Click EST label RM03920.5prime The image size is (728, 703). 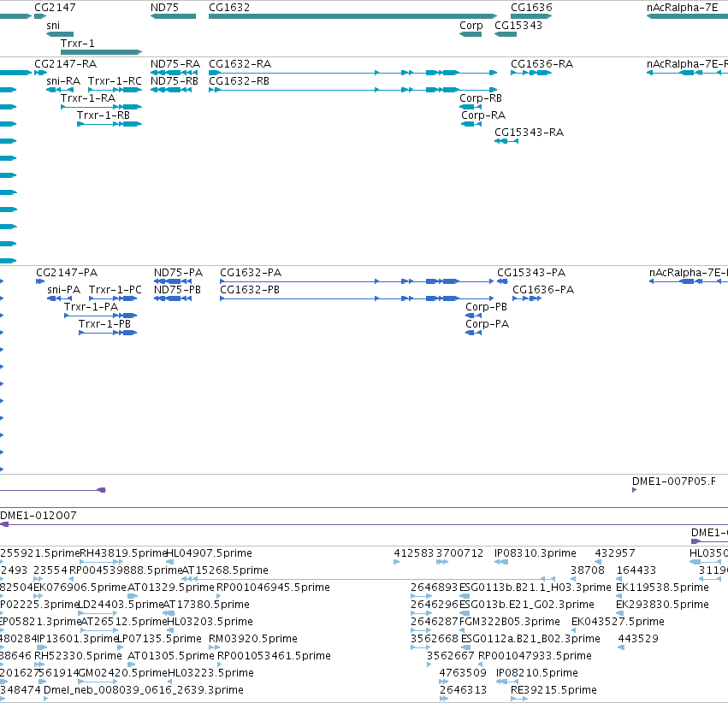[x=253, y=639]
